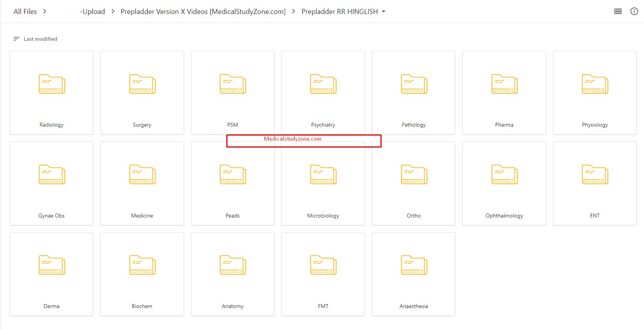This screenshot has width=644, height=329.
Task: Open the Gynae Obs folder icon
Action: pyautogui.click(x=52, y=174)
